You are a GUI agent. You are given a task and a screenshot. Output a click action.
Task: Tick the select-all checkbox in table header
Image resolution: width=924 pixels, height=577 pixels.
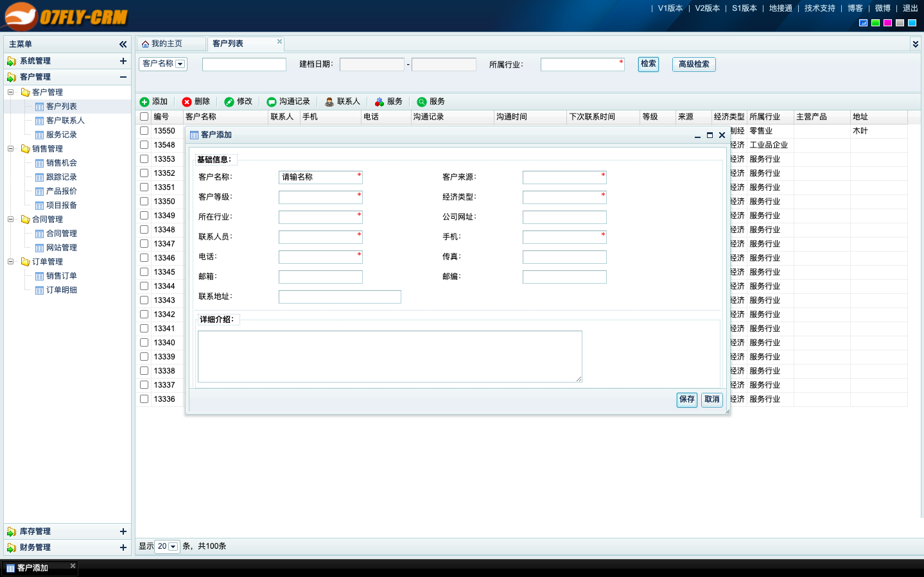(x=144, y=117)
